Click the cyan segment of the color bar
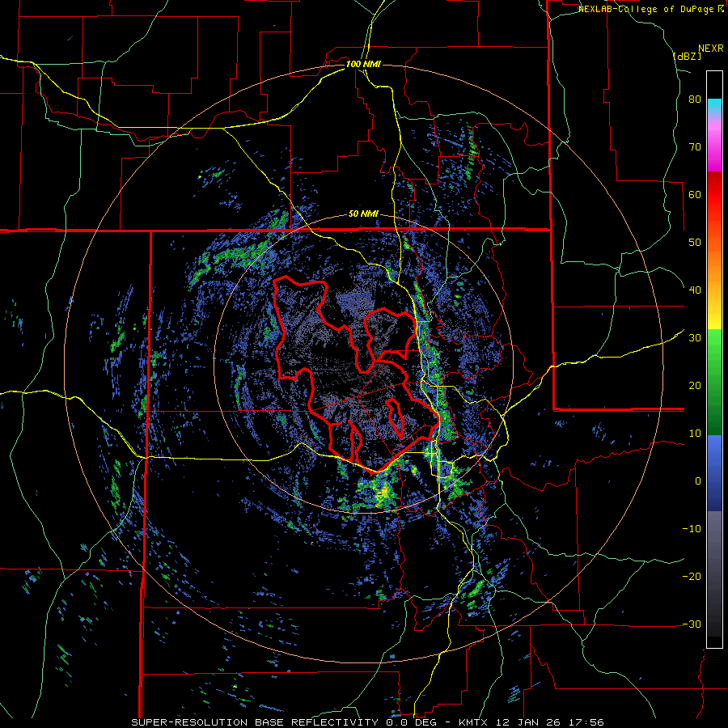Image resolution: width=728 pixels, height=728 pixels. pos(714,104)
